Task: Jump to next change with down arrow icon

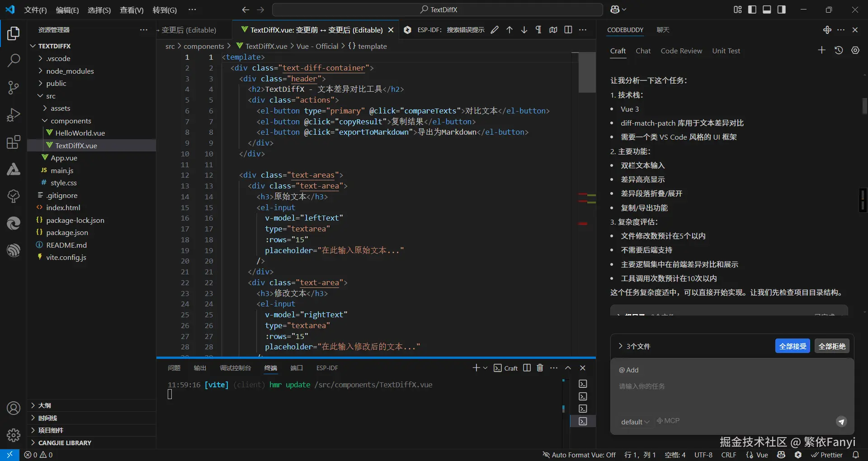Action: coord(524,30)
